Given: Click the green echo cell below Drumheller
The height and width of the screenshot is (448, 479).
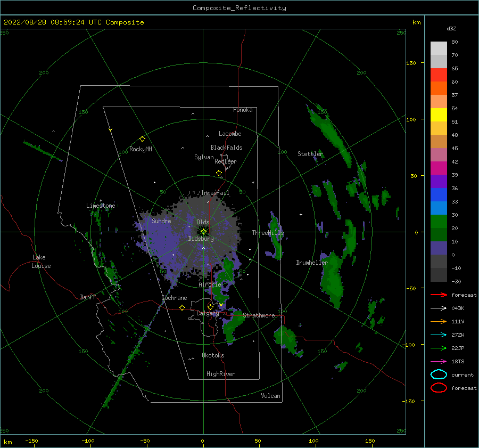Looking at the screenshot, I should [332, 280].
